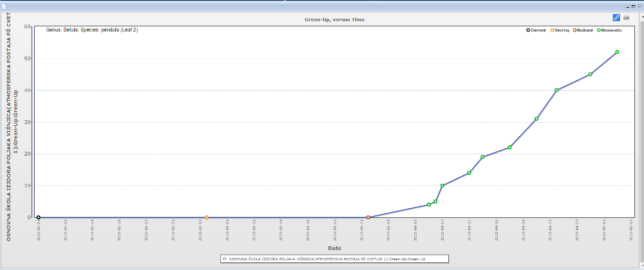Click the document icon in the title bar
The height and width of the screenshot is (270, 644).
(x=3, y=4)
